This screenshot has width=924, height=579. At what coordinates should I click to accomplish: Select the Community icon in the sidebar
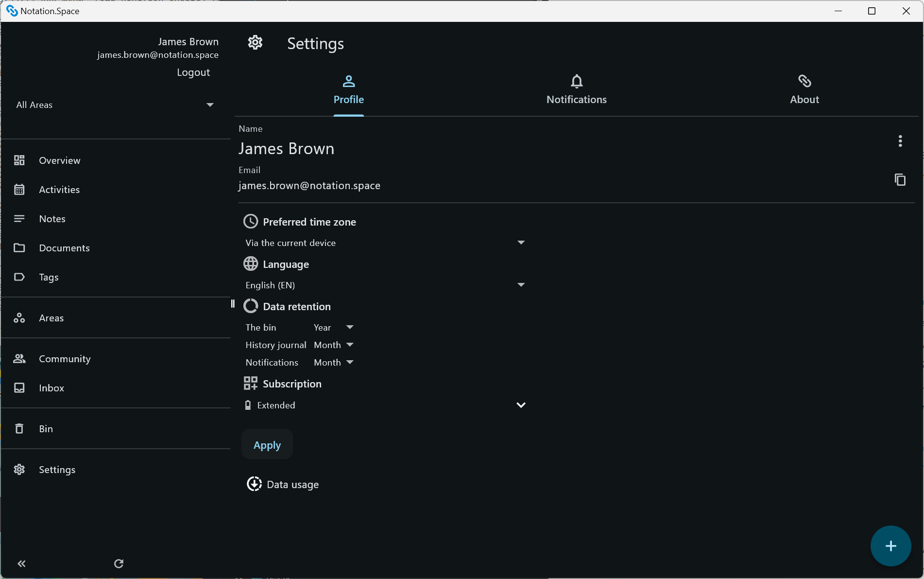19,358
